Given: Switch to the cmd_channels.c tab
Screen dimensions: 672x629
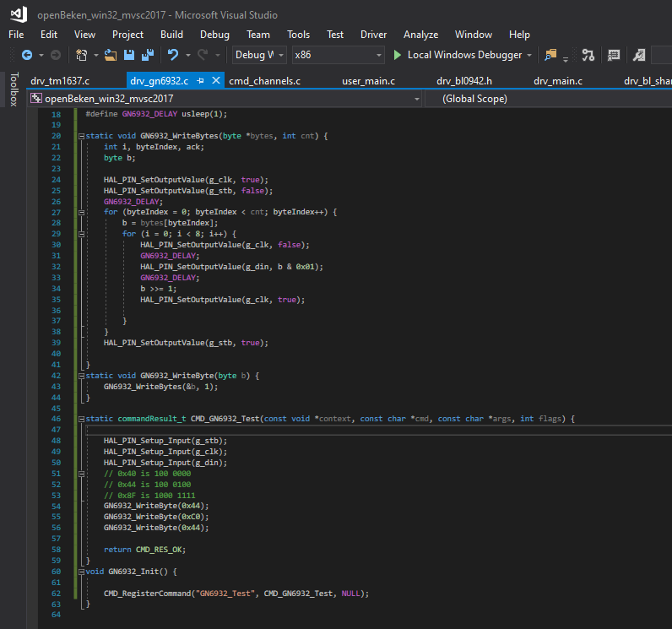Looking at the screenshot, I should (x=264, y=81).
